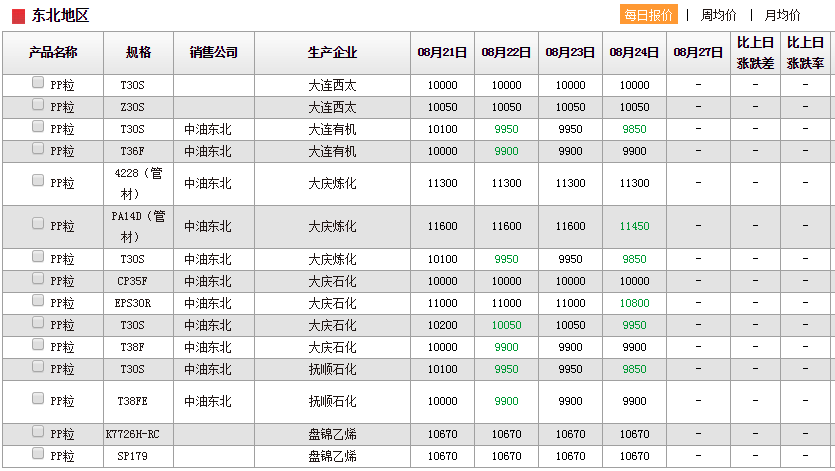Click spec cell EPS30R
835x471 pixels.
pyautogui.click(x=133, y=303)
